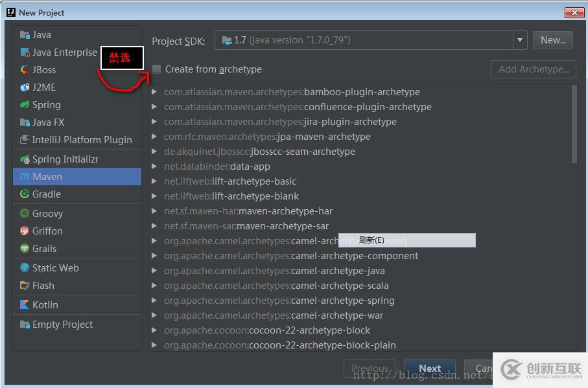
Task: Click the Add Archetype... button
Action: click(534, 69)
